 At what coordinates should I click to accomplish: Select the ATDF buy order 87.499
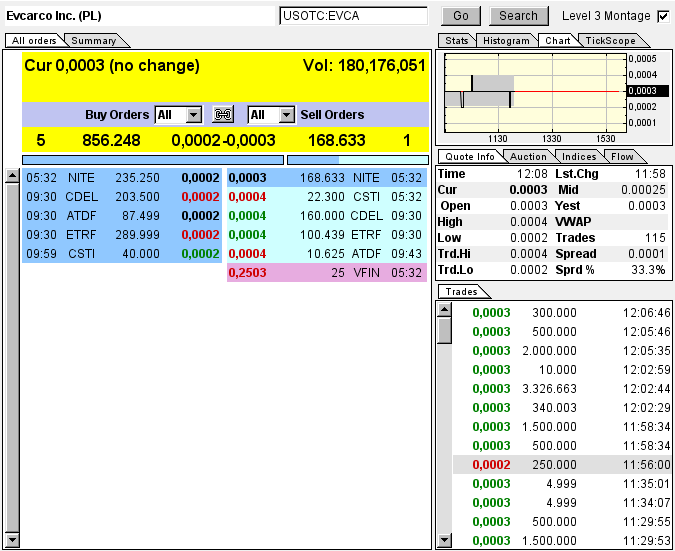pos(122,216)
